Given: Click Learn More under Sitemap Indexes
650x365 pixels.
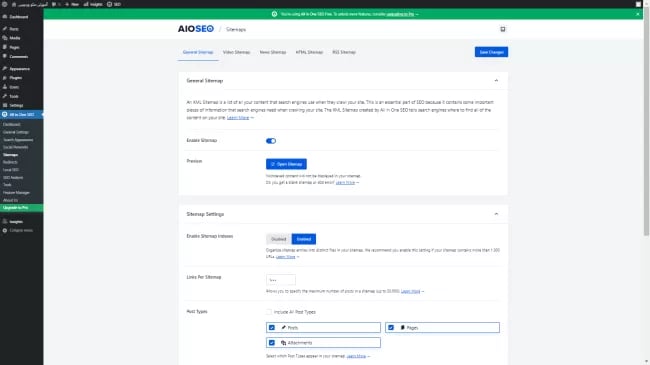Looking at the screenshot, I should (286, 257).
